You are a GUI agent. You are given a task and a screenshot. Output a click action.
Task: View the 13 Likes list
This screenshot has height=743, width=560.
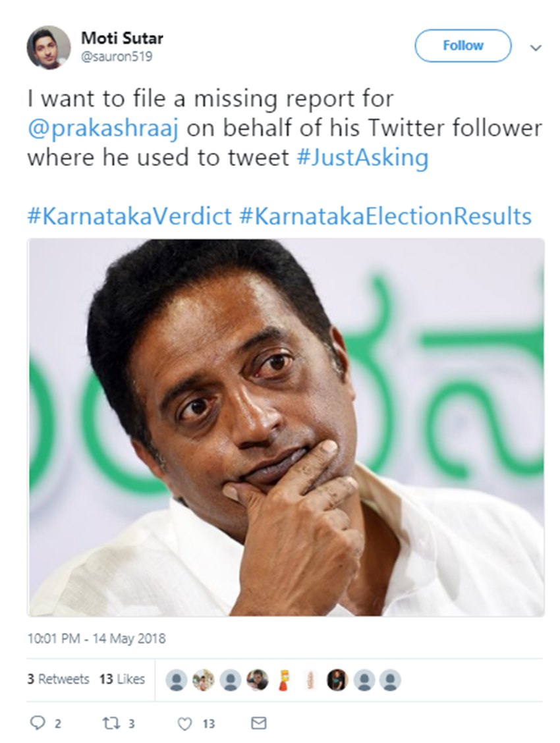click(122, 679)
